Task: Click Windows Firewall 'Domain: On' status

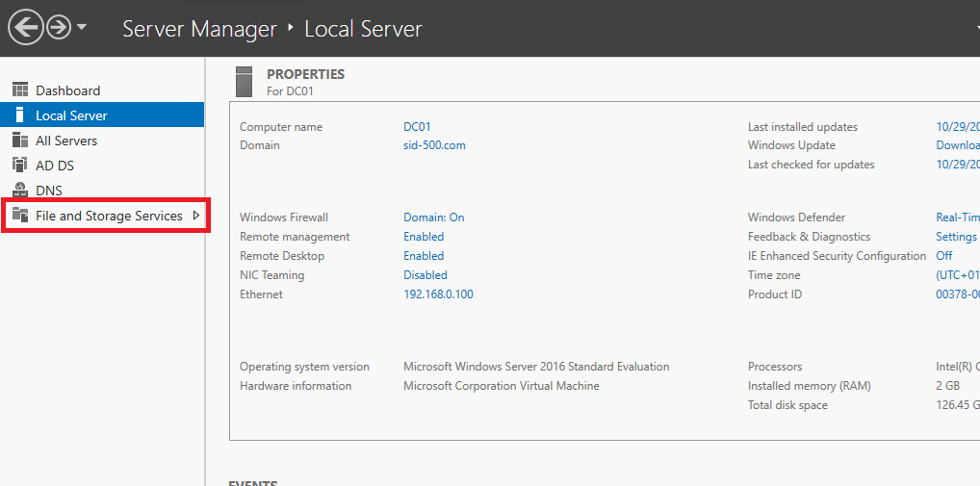Action: 433,217
